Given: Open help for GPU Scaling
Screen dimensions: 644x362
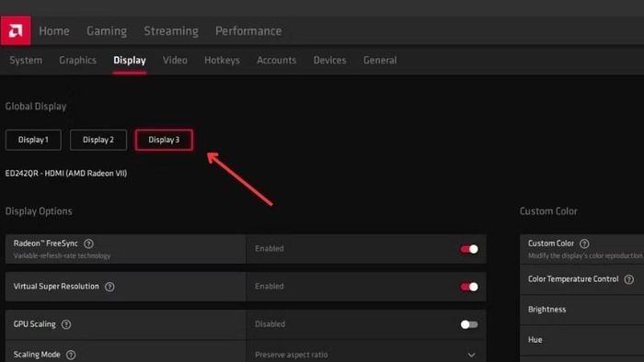Looking at the screenshot, I should tap(66, 324).
